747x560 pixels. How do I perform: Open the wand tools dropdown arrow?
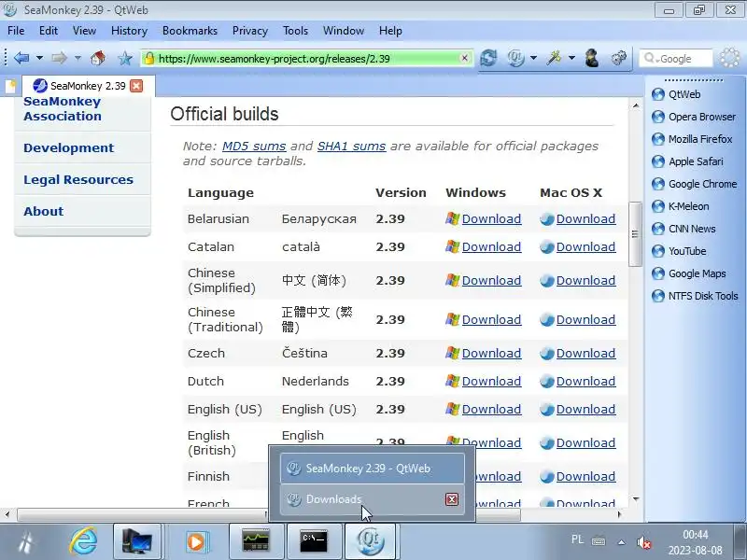click(x=571, y=58)
